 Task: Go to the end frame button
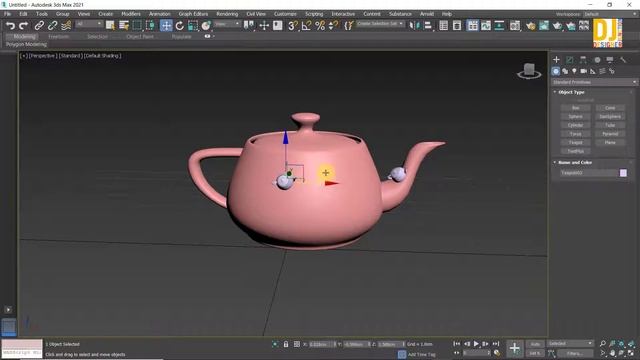click(x=496, y=344)
